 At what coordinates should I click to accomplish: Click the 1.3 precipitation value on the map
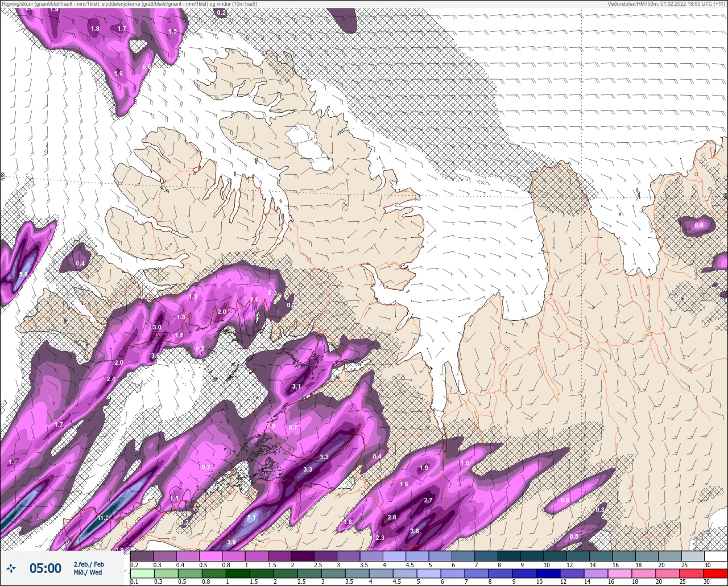coord(193,296)
